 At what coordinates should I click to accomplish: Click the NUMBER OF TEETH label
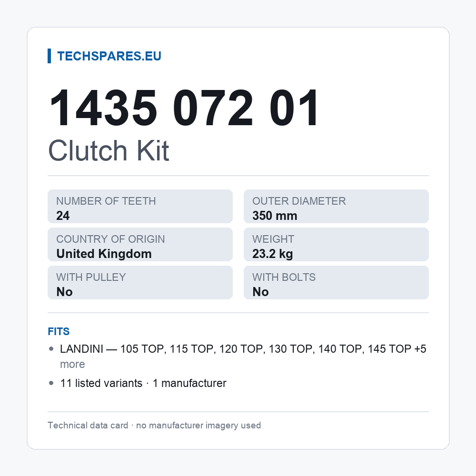tap(106, 201)
